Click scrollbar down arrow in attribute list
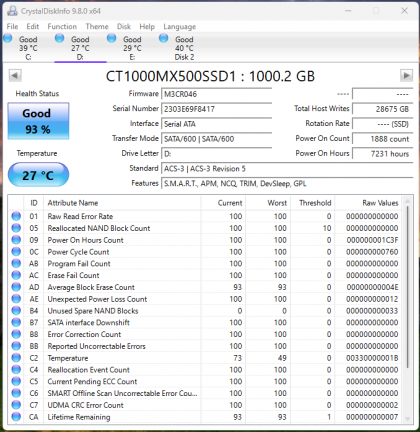Screen dimensions: 420x432 point(407,419)
